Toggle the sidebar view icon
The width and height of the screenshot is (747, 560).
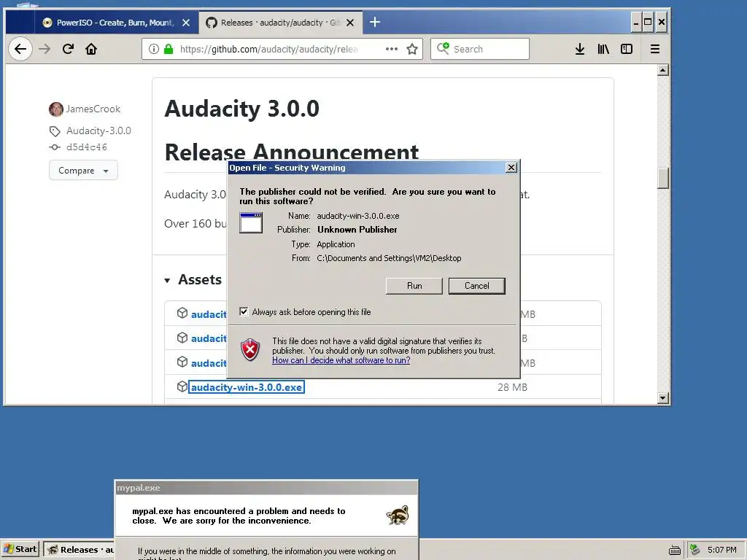[627, 49]
